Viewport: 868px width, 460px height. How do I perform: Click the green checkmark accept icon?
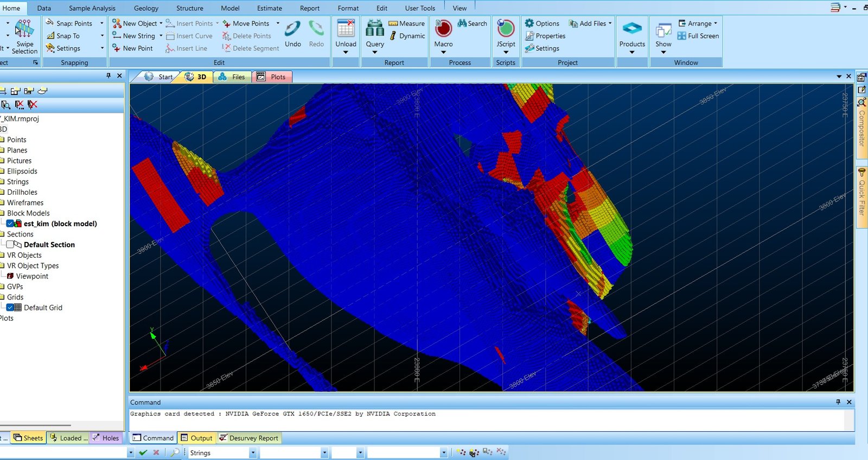click(143, 452)
